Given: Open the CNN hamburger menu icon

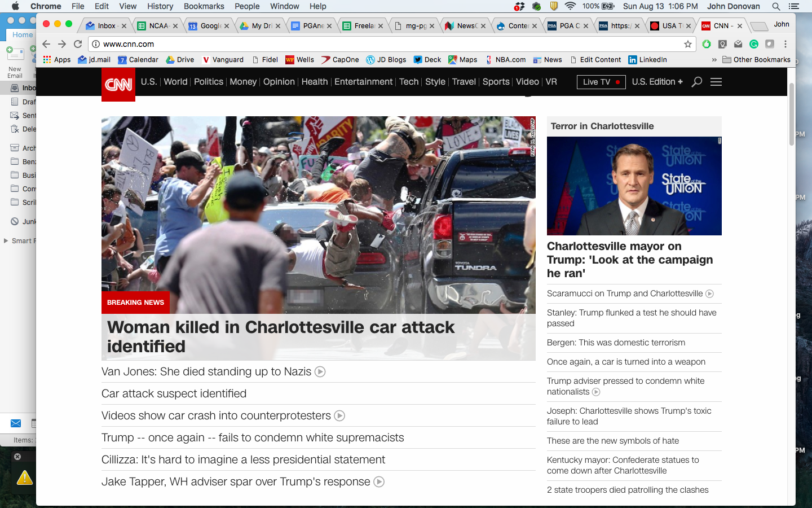Looking at the screenshot, I should (x=716, y=82).
